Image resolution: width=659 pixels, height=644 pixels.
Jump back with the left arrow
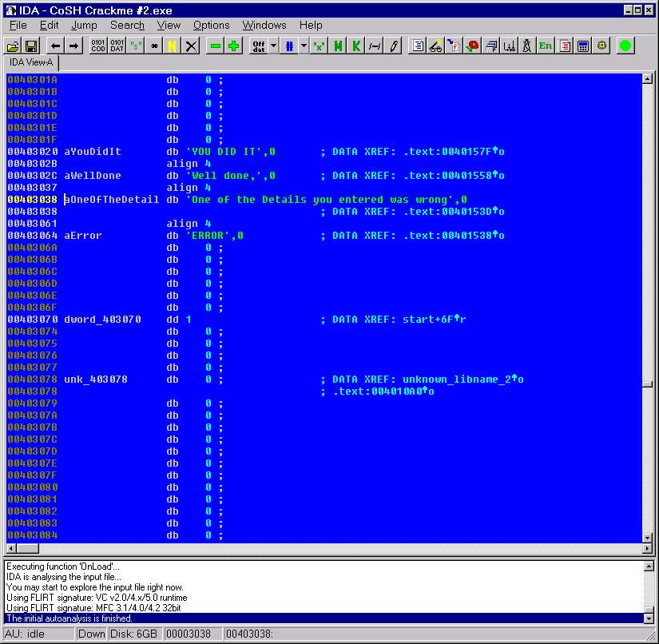click(x=56, y=46)
